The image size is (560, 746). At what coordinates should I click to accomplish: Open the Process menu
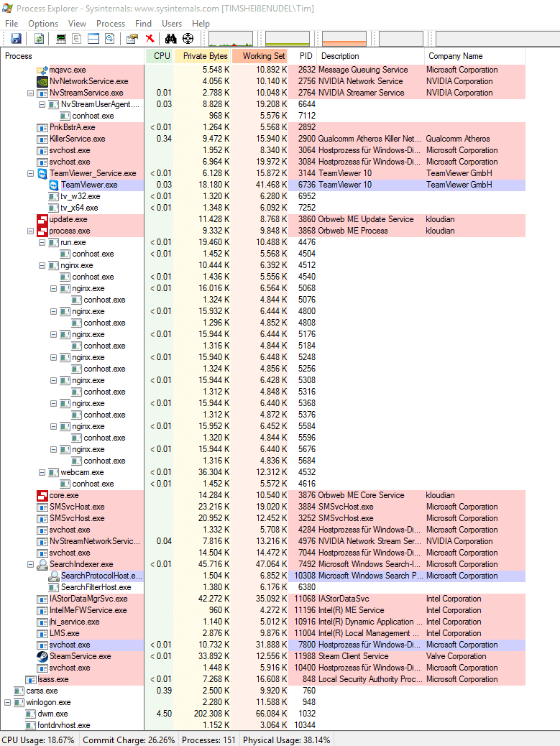(111, 23)
